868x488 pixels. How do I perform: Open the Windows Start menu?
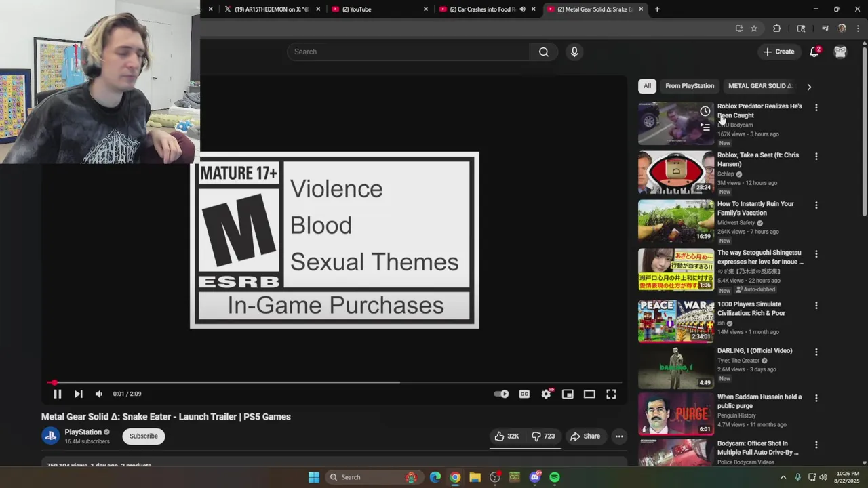click(314, 477)
